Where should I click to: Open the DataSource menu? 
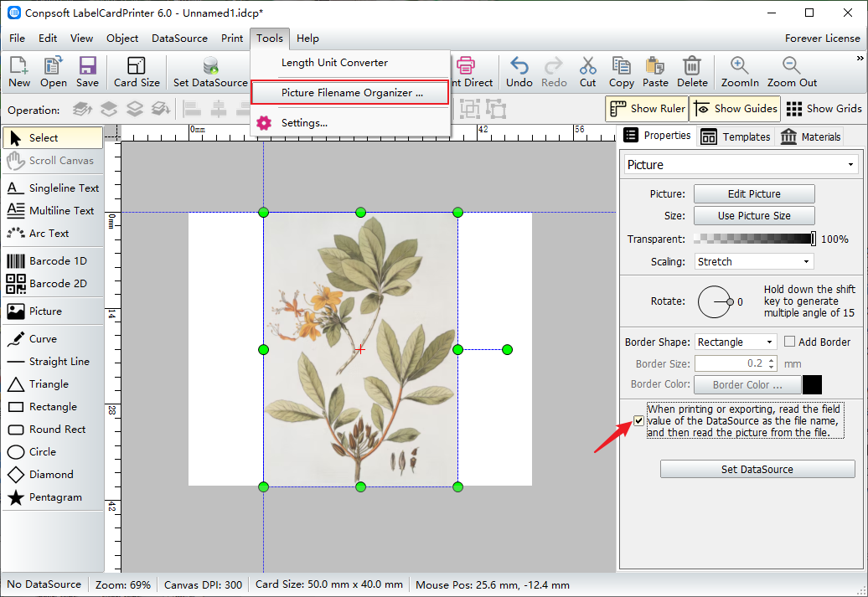179,39
